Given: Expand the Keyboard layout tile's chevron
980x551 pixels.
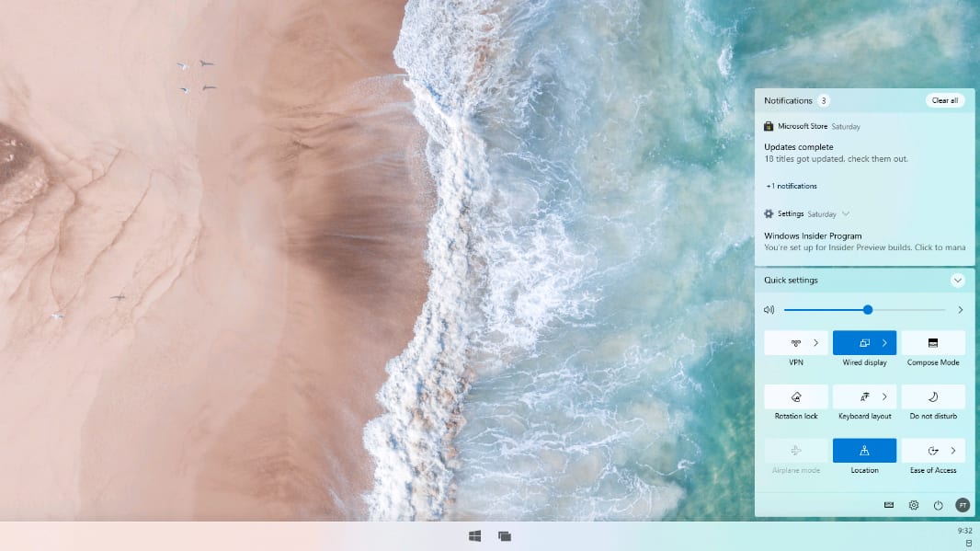Looking at the screenshot, I should [884, 396].
